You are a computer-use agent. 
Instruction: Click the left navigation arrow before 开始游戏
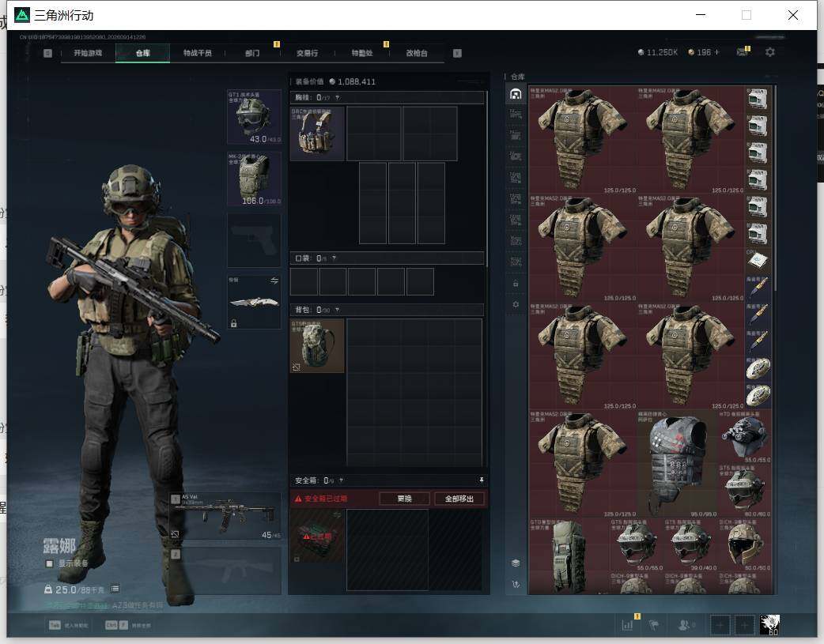(47, 53)
